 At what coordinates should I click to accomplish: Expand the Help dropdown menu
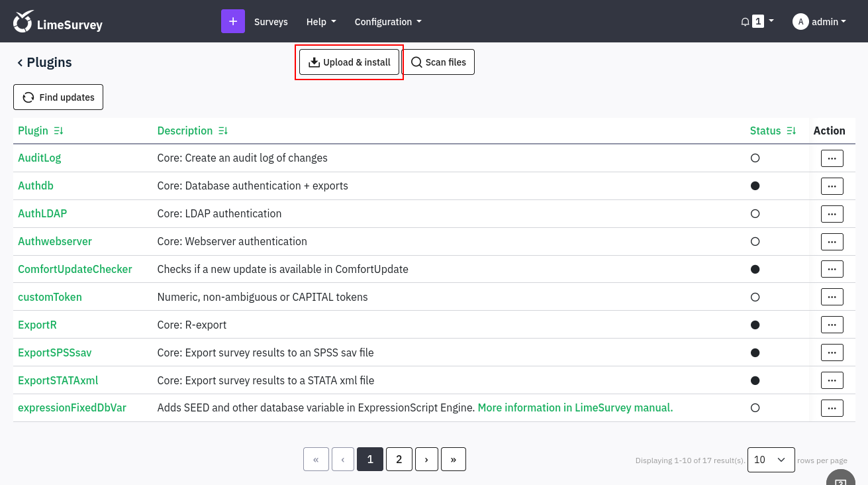[x=321, y=22]
